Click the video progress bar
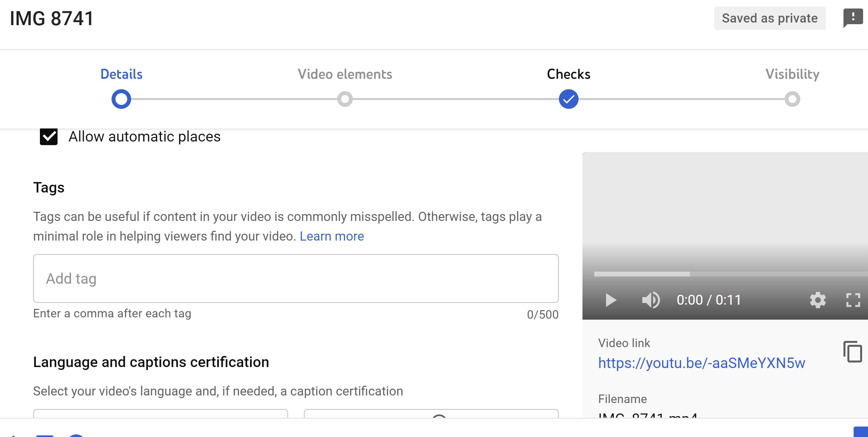The width and height of the screenshot is (868, 437). [731, 274]
